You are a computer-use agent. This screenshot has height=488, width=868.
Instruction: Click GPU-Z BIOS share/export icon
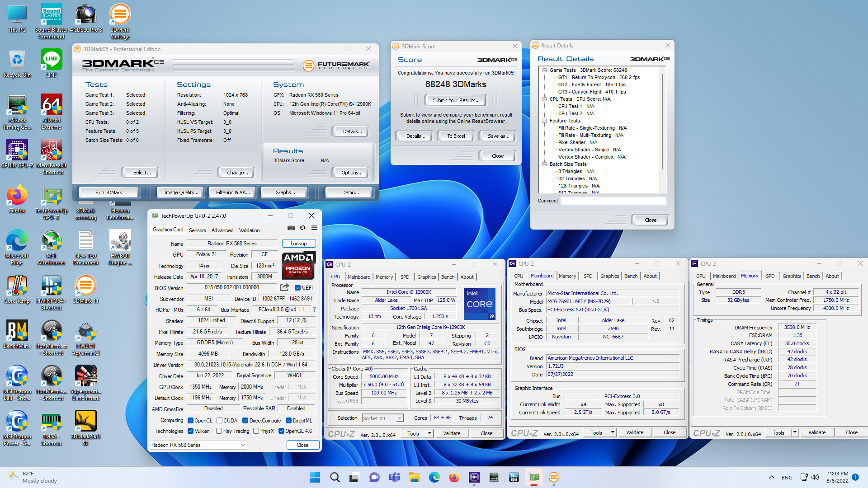click(284, 287)
